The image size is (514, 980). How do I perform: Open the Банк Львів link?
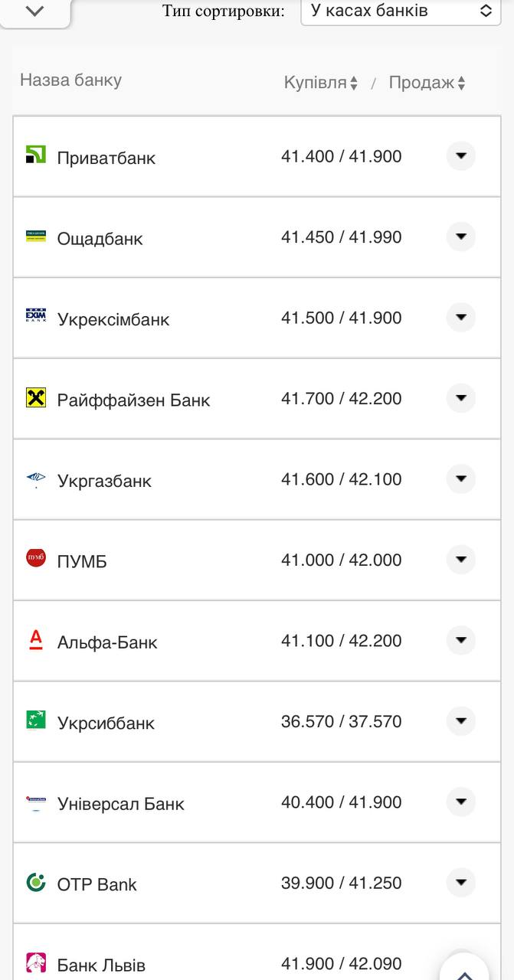[x=101, y=965]
